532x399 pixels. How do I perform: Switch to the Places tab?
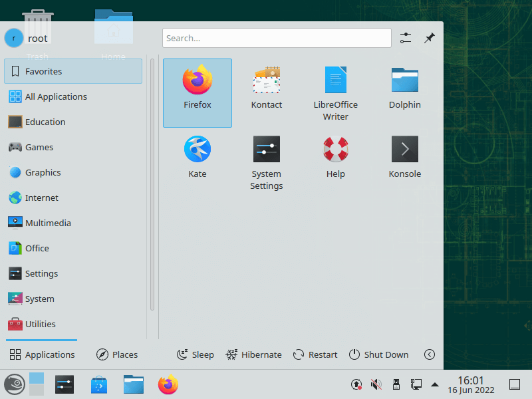[117, 354]
